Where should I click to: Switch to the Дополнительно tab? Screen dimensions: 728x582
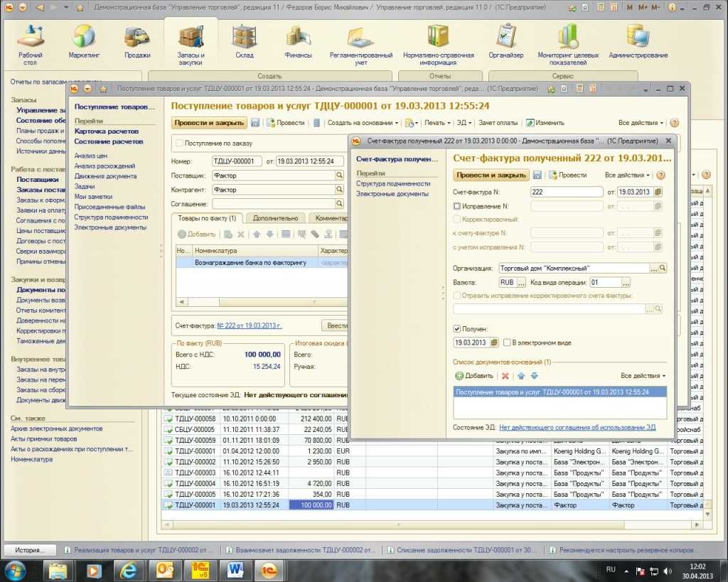276,218
